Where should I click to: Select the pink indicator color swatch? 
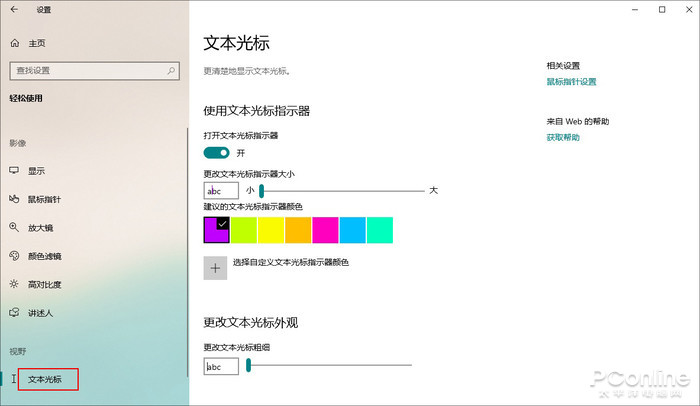coord(325,230)
